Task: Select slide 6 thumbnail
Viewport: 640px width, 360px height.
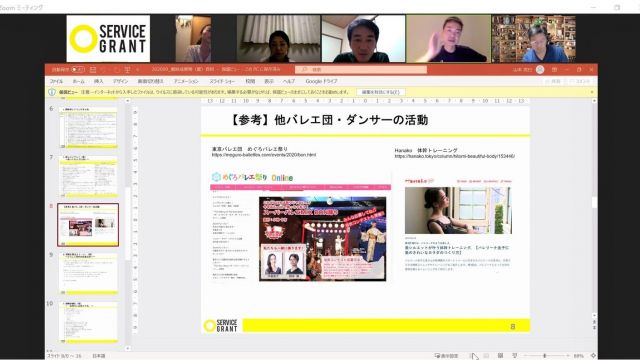Action: pyautogui.click(x=89, y=127)
